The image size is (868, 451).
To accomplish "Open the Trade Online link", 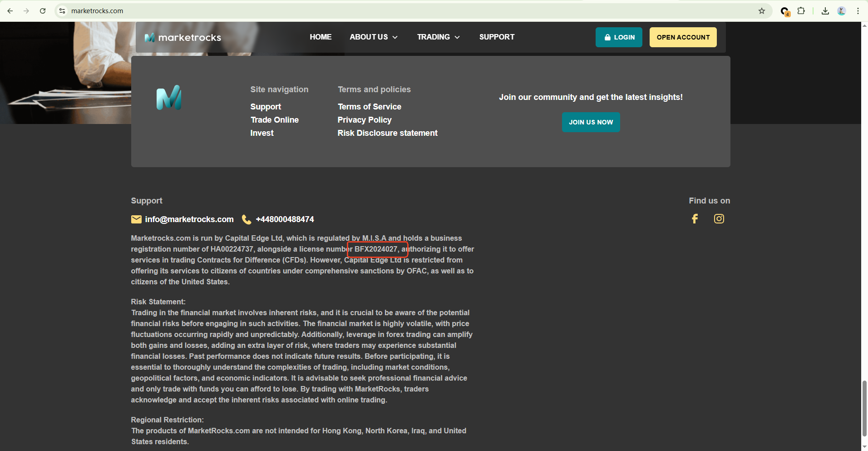I will pyautogui.click(x=275, y=120).
